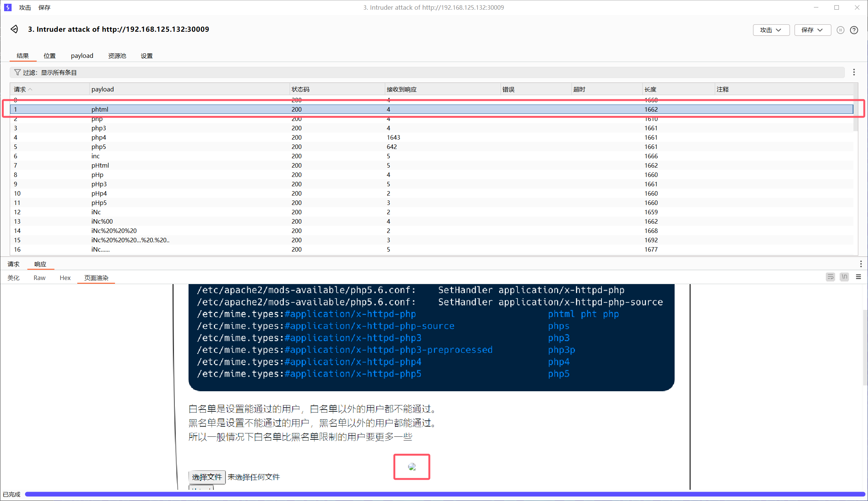This screenshot has width=868, height=501.
Task: Switch to the payload tab
Action: click(82, 56)
